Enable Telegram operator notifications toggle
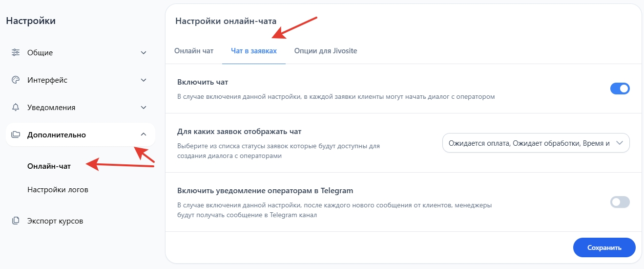Screen dimensions: 644x269 pyautogui.click(x=620, y=202)
